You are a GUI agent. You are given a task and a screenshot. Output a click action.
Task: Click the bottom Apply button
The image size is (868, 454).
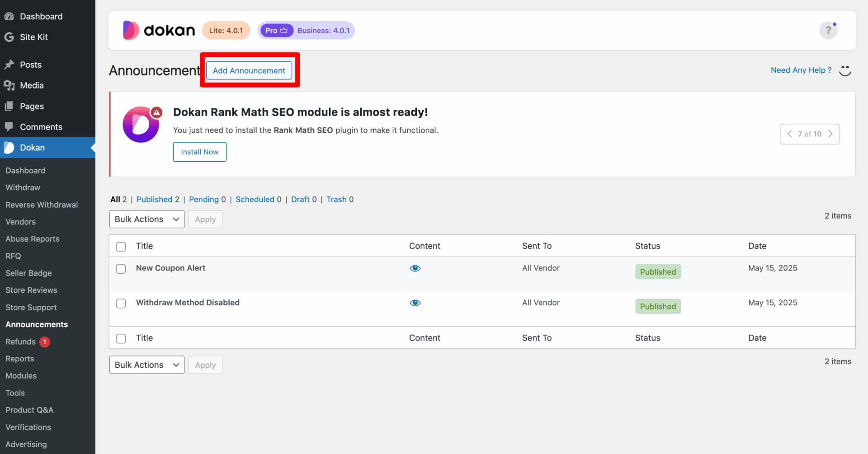205,365
